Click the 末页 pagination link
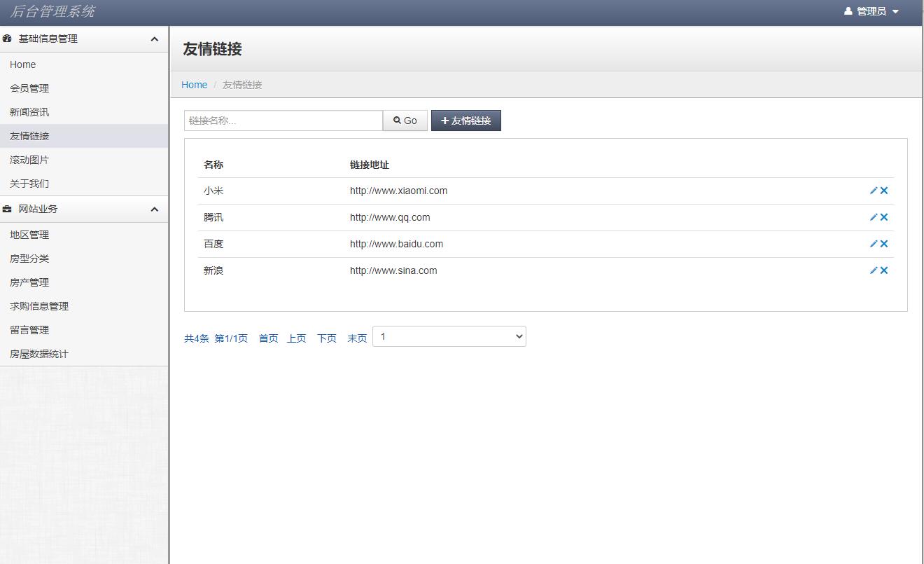This screenshot has width=924, height=564. 357,337
